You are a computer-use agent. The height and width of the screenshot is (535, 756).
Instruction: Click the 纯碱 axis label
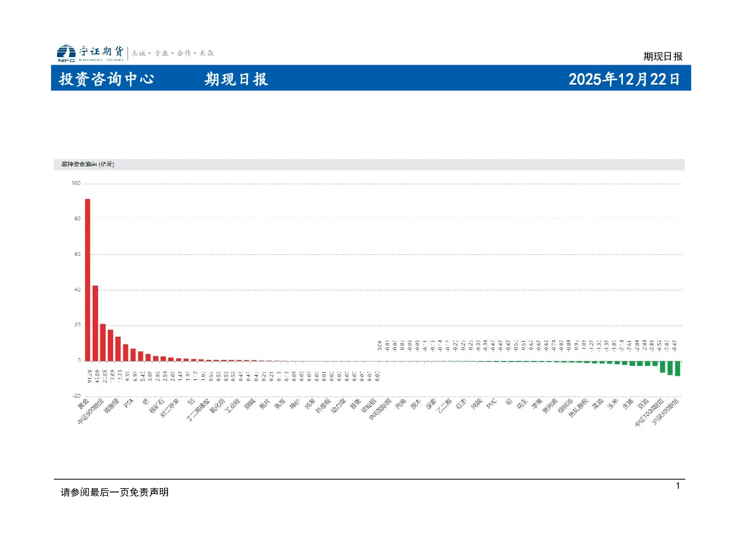tap(476, 405)
